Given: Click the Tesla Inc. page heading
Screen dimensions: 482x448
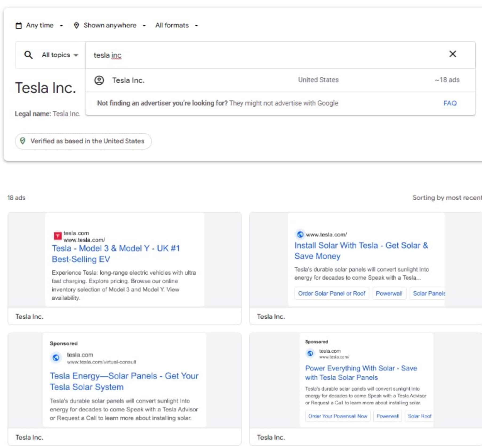Looking at the screenshot, I should (46, 88).
